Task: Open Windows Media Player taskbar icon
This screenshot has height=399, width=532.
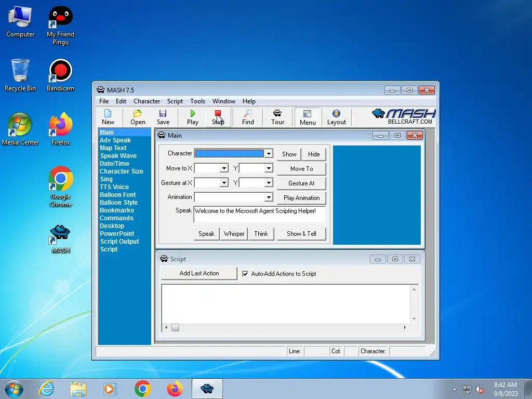Action: pyautogui.click(x=110, y=389)
